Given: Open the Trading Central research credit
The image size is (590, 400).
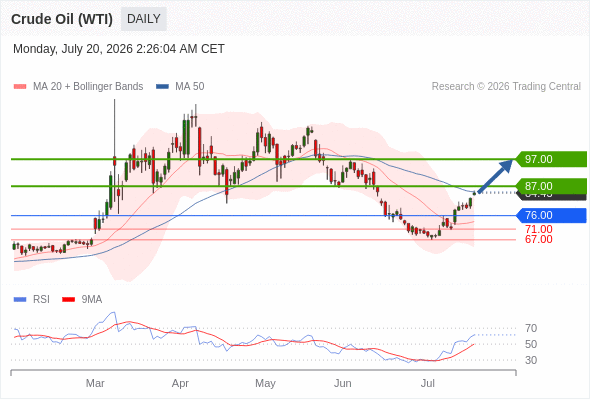Looking at the screenshot, I should pyautogui.click(x=506, y=87).
